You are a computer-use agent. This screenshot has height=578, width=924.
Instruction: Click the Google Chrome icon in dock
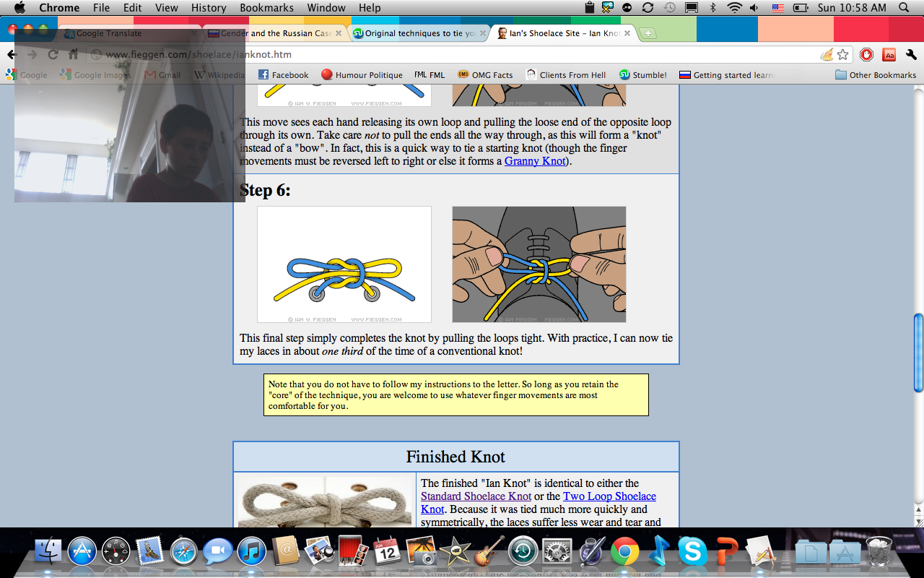point(624,552)
